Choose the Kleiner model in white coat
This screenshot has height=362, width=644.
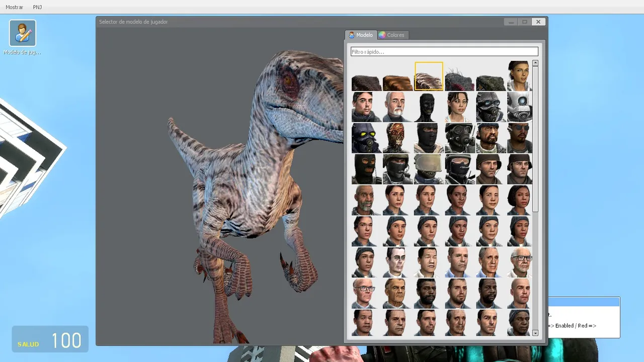click(x=520, y=263)
